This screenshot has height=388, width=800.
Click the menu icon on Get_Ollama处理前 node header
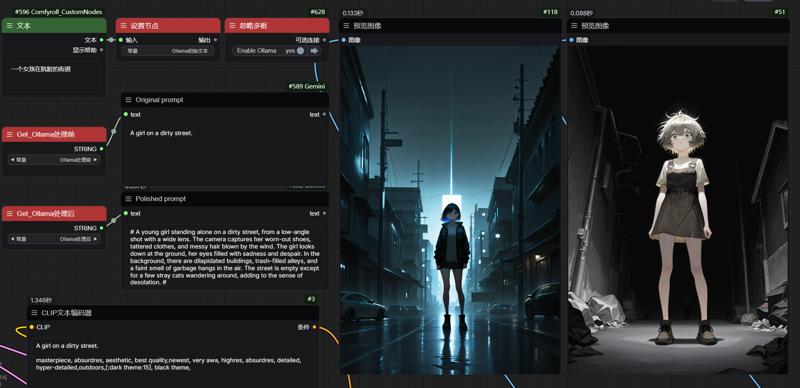pos(9,134)
